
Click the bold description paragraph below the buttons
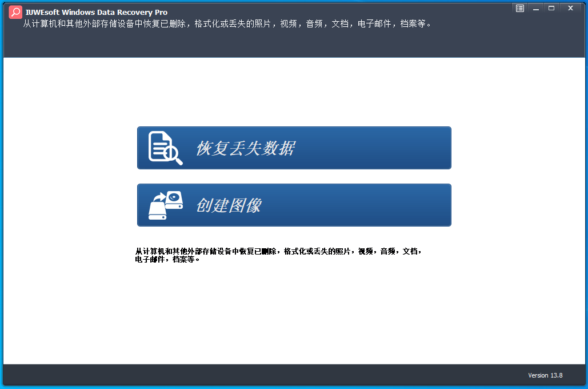click(x=278, y=251)
